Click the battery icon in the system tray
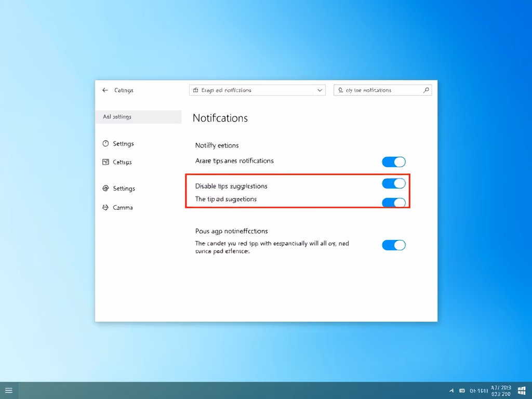Viewport: 532px width, 399px height. pyautogui.click(x=462, y=391)
